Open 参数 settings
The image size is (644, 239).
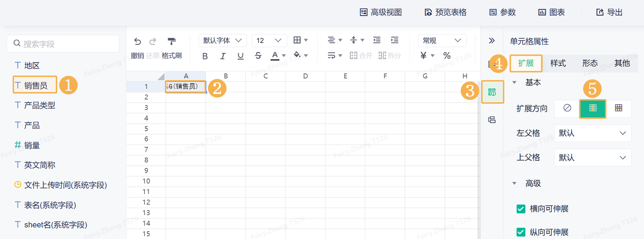click(x=503, y=12)
